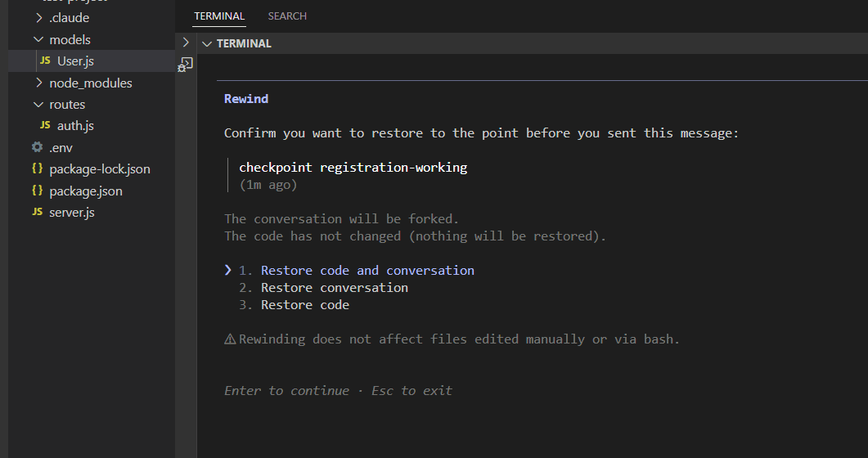Expand the .claude folder chevron

38,18
